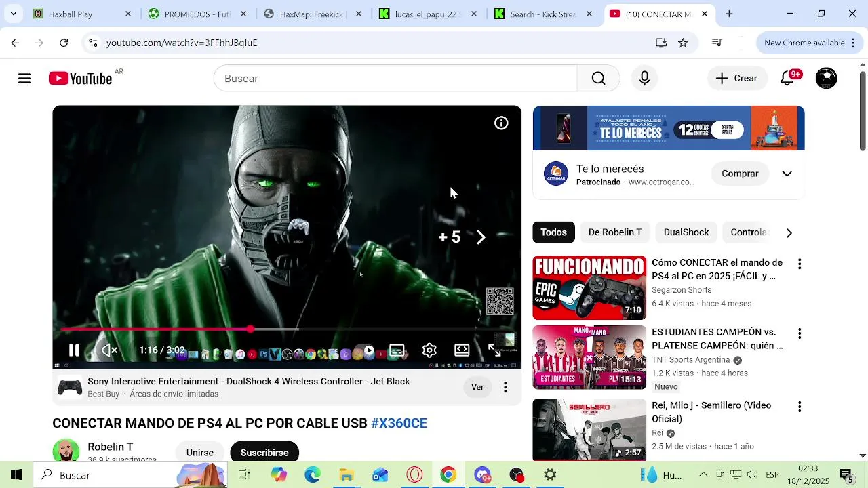
Task: Show more filter chips with arrow
Action: pos(789,233)
